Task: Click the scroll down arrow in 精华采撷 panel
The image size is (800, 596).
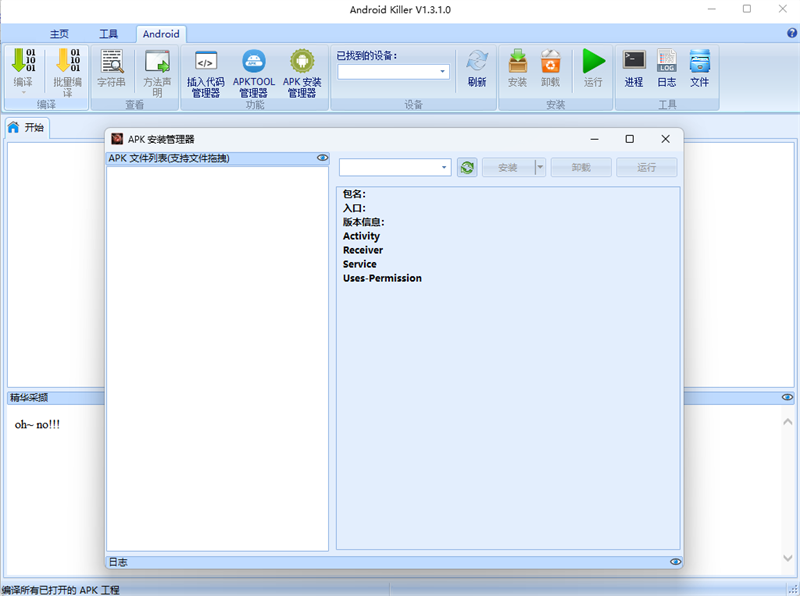Action: tap(788, 558)
